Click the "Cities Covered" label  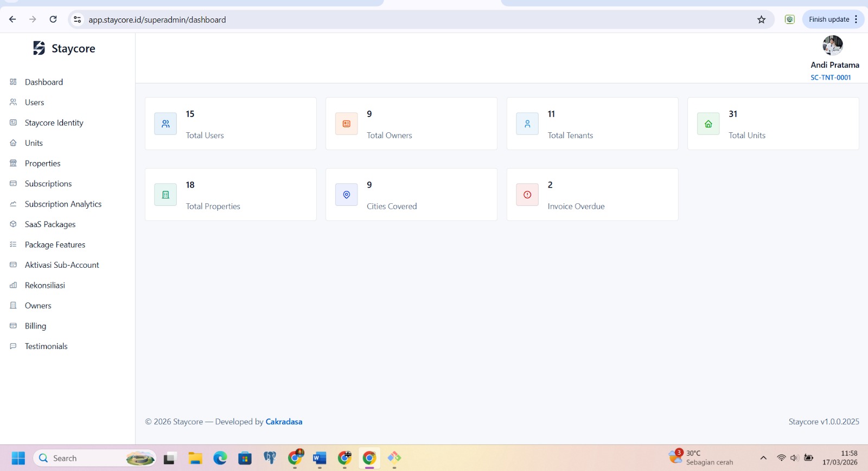tap(392, 207)
